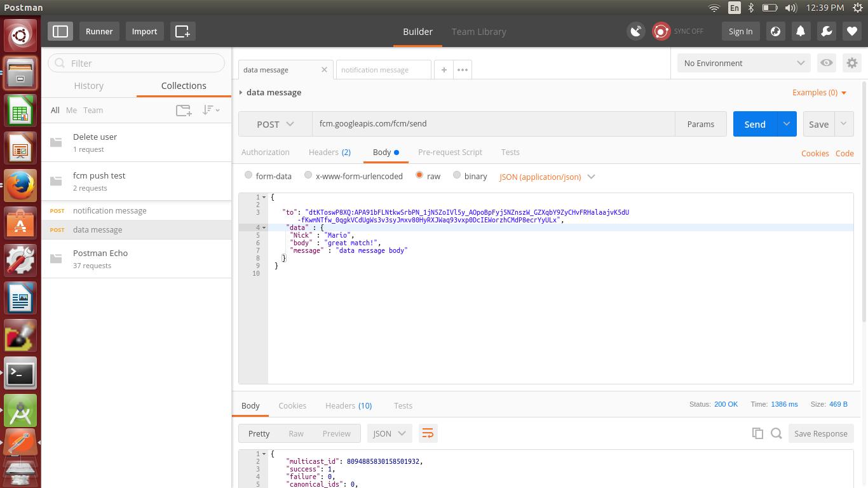Switch to the Team Library tab
The width and height of the screenshot is (868, 488).
click(x=479, y=31)
